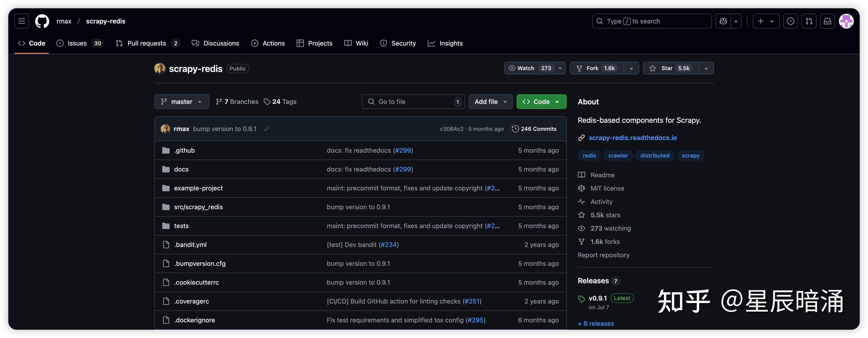Click the .bandit.yml file icon
Image resolution: width=868 pixels, height=338 pixels.
pos(166,245)
